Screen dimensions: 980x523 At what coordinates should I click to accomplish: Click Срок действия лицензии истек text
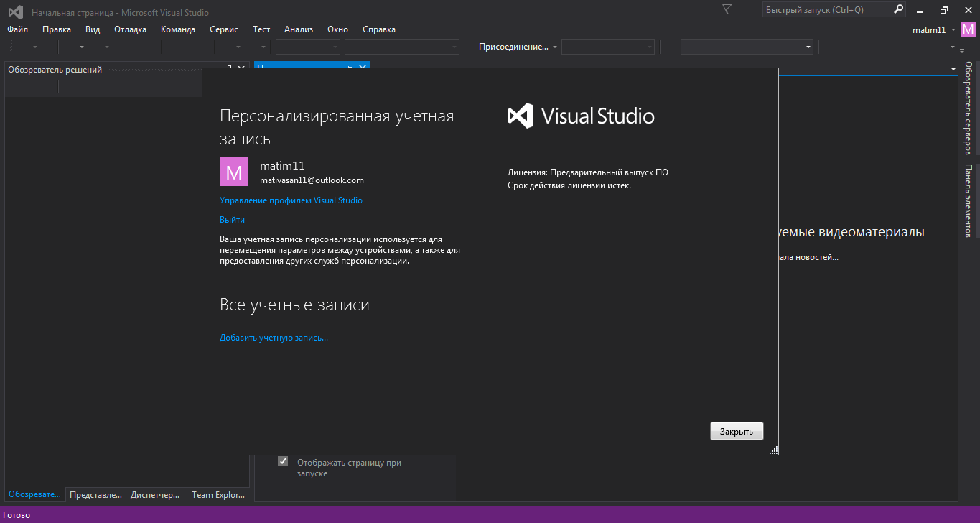[569, 185]
